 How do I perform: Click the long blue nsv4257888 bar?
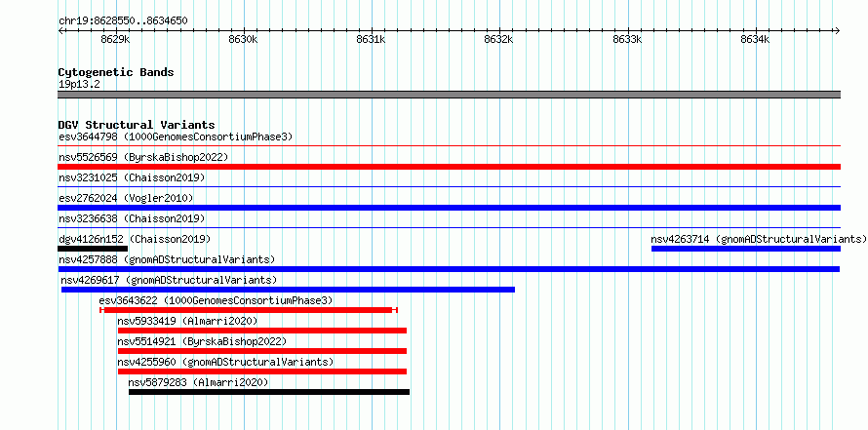pyautogui.click(x=449, y=269)
